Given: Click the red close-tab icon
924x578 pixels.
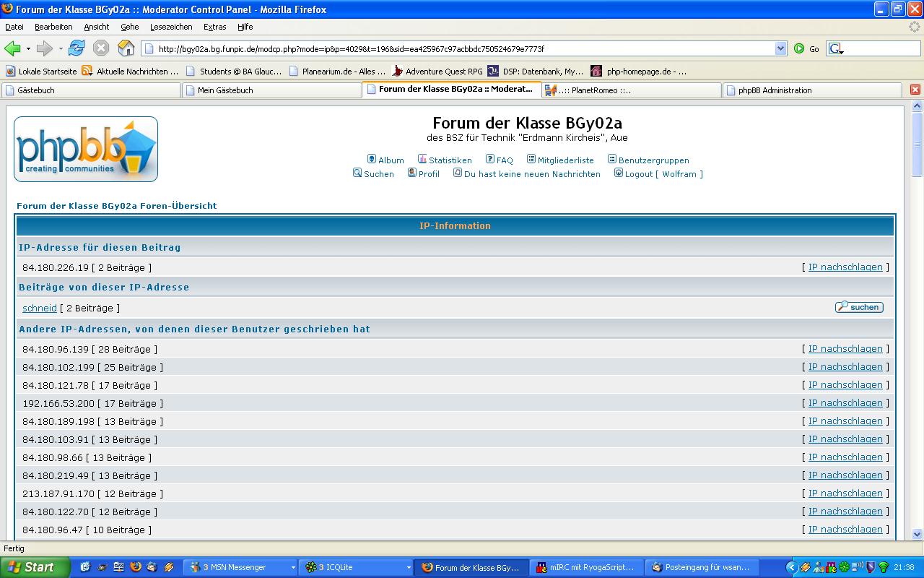Looking at the screenshot, I should (x=915, y=90).
